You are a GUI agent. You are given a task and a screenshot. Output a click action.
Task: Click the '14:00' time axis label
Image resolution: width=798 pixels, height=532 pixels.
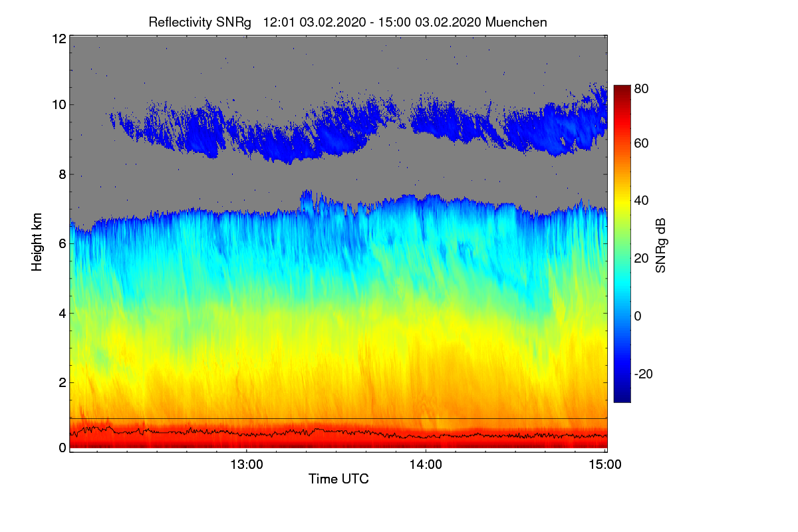point(426,465)
